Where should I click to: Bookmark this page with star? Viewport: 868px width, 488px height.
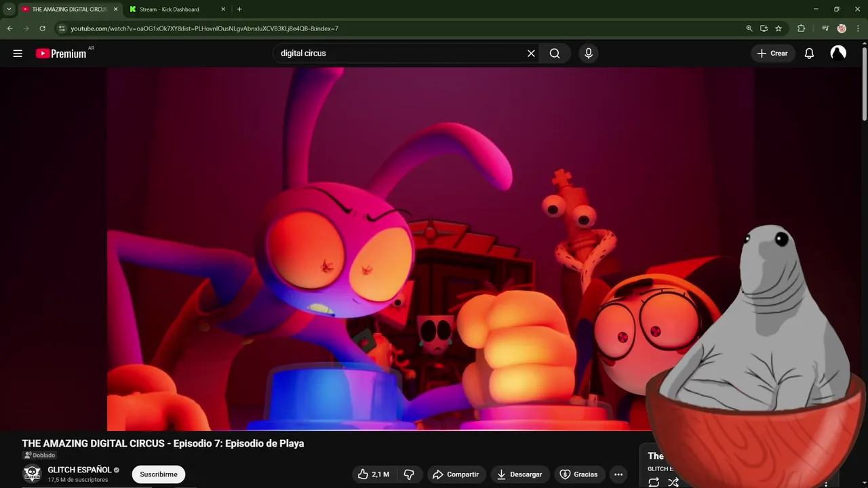click(x=778, y=28)
